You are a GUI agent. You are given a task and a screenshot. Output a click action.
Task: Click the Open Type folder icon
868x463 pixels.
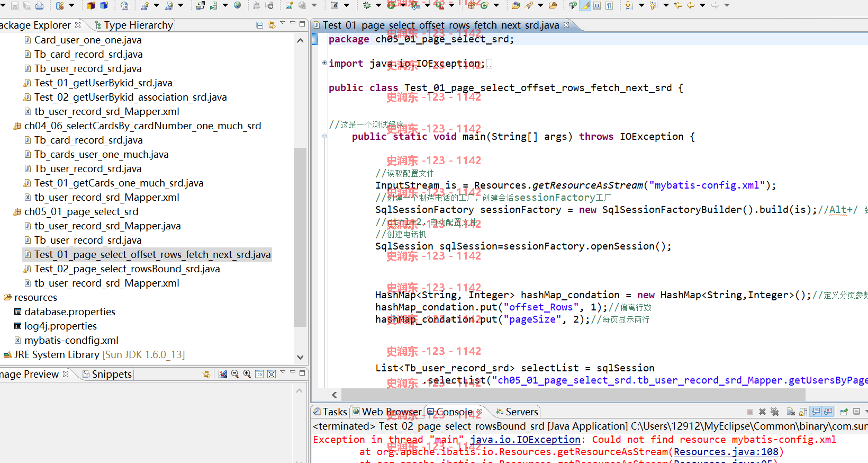click(516, 5)
